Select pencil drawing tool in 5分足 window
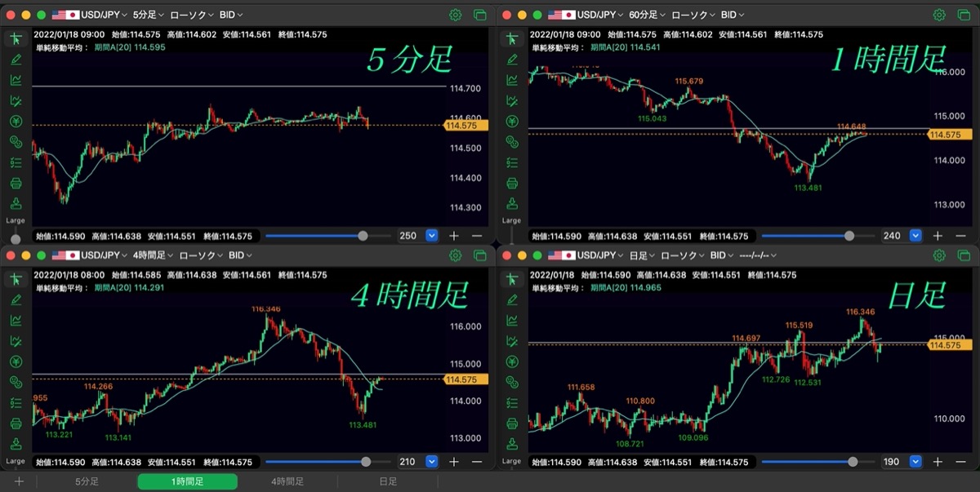The height and width of the screenshot is (492, 980). tap(16, 59)
